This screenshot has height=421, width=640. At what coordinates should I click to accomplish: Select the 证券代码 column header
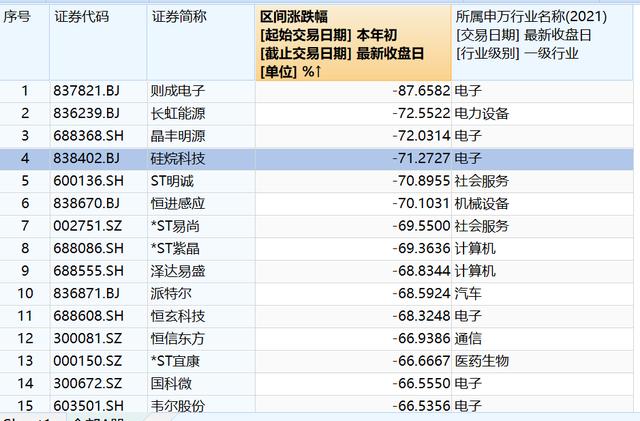(98, 43)
